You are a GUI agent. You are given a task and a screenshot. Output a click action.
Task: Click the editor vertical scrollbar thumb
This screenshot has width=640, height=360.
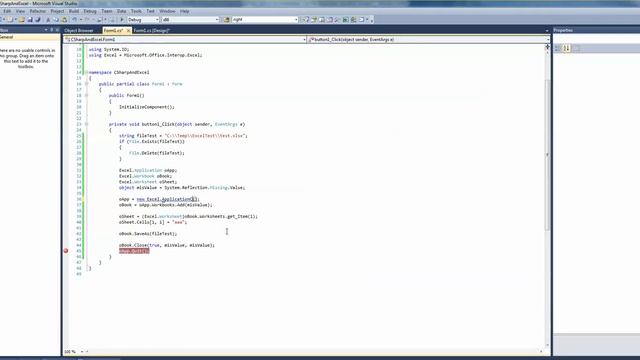(x=547, y=155)
